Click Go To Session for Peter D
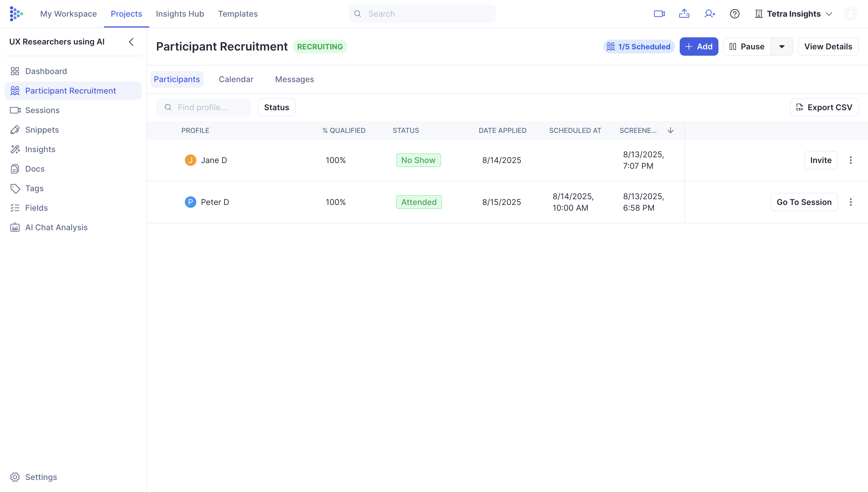This screenshot has width=868, height=492. click(x=804, y=202)
